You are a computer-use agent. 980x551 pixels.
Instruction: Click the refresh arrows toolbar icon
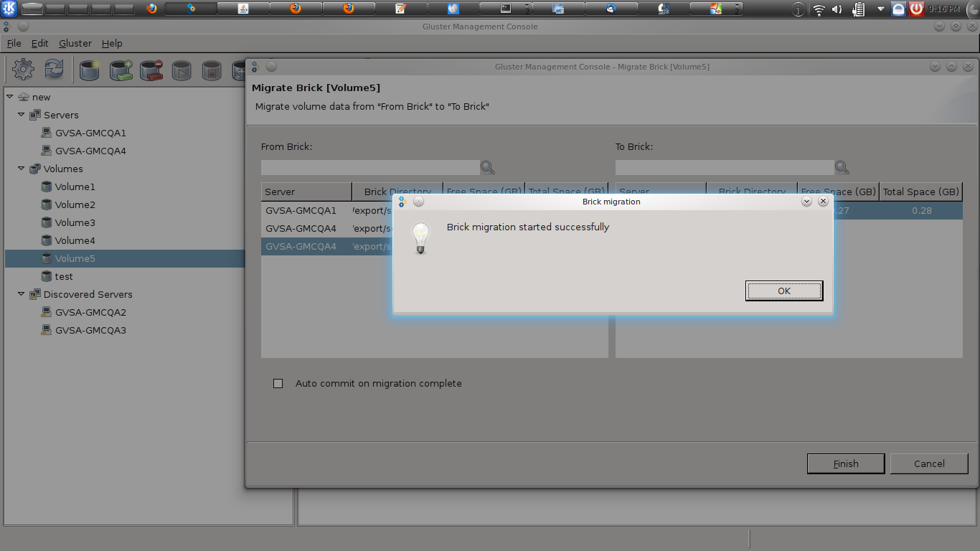tap(55, 70)
